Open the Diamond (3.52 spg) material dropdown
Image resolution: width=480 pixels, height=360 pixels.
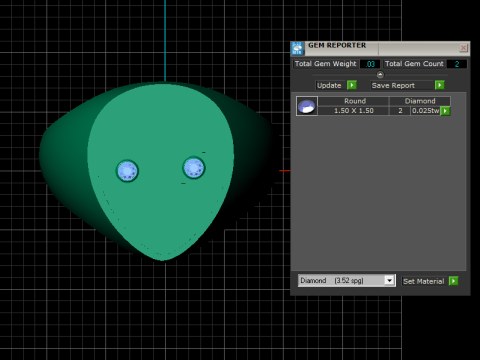[389, 281]
